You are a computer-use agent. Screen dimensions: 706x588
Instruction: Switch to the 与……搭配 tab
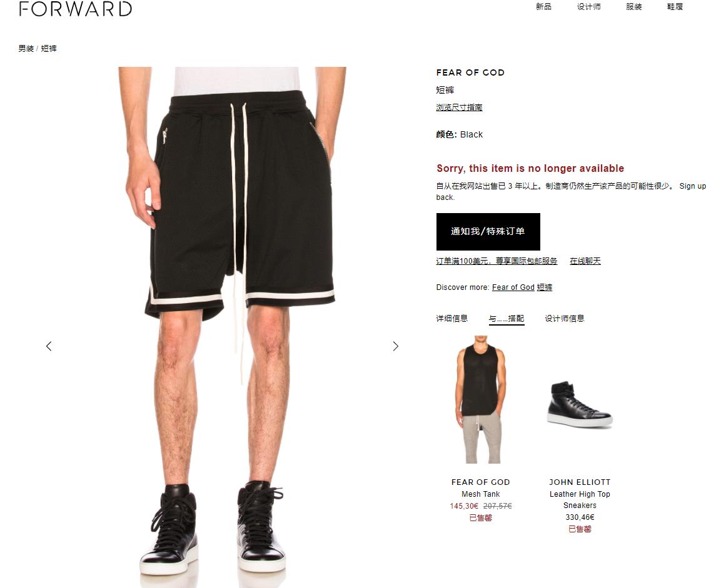507,319
